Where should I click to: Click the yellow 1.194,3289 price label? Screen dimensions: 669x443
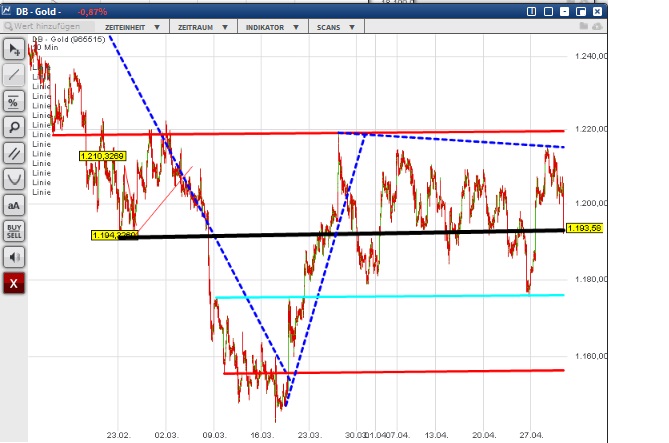pyautogui.click(x=115, y=235)
